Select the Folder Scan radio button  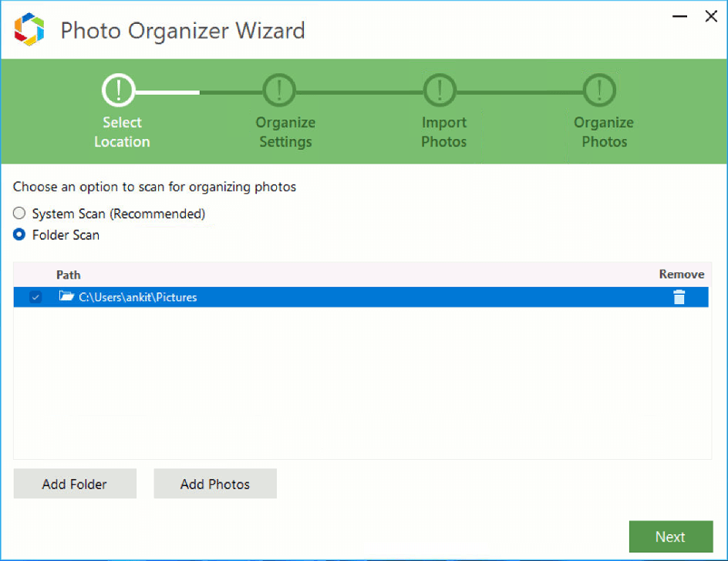[19, 235]
